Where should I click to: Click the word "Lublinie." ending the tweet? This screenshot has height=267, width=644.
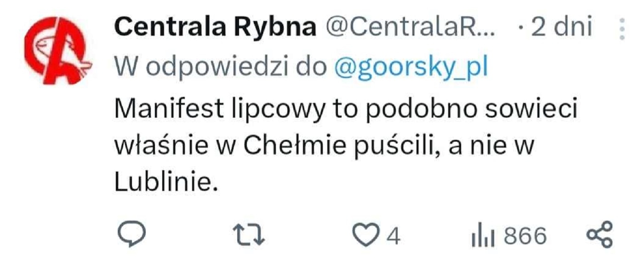point(165,181)
